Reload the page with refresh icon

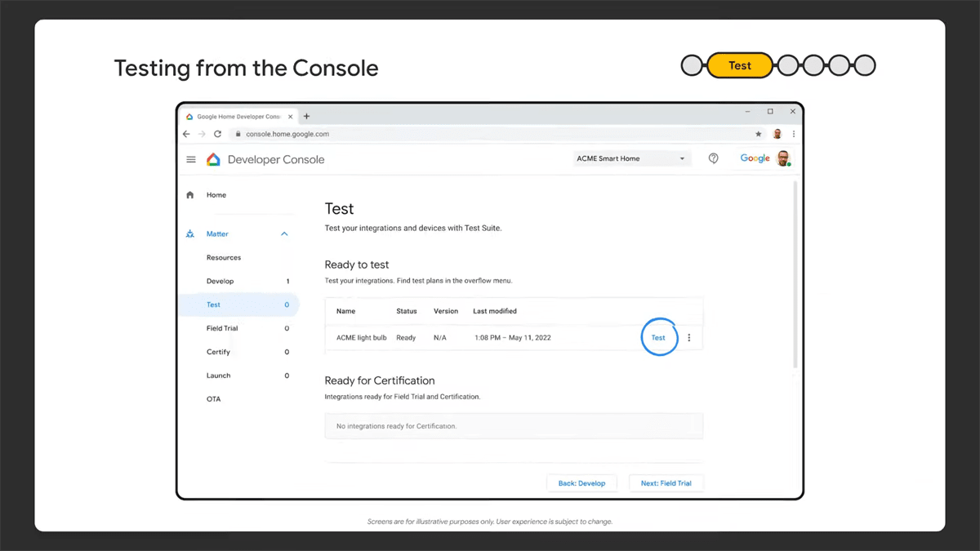coord(218,134)
